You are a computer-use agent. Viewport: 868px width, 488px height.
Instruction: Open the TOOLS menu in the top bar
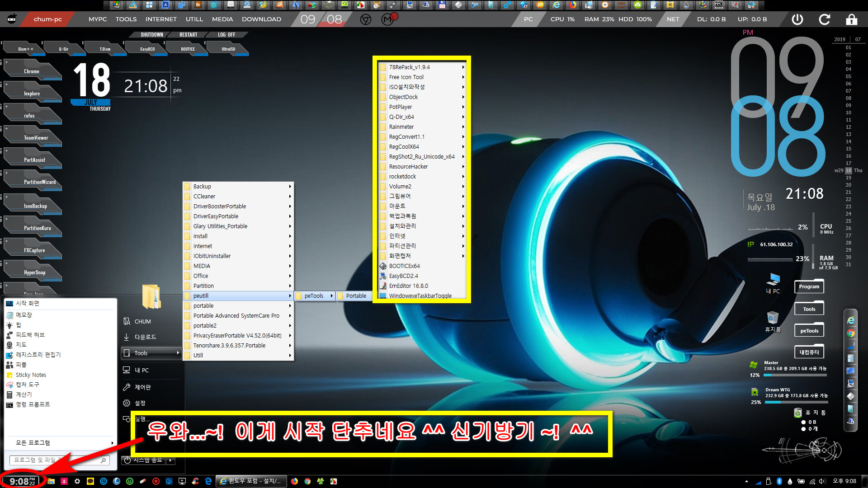[126, 19]
